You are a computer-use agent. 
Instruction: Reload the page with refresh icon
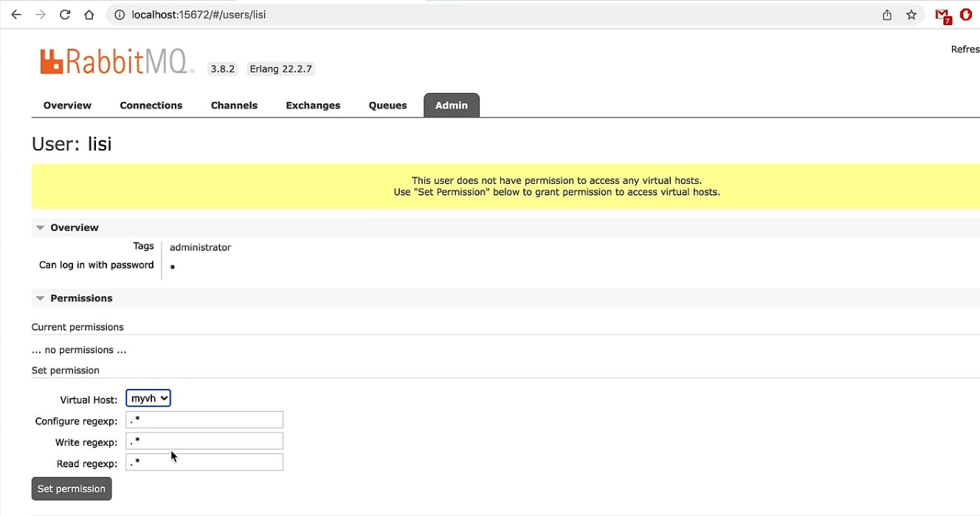[x=65, y=15]
